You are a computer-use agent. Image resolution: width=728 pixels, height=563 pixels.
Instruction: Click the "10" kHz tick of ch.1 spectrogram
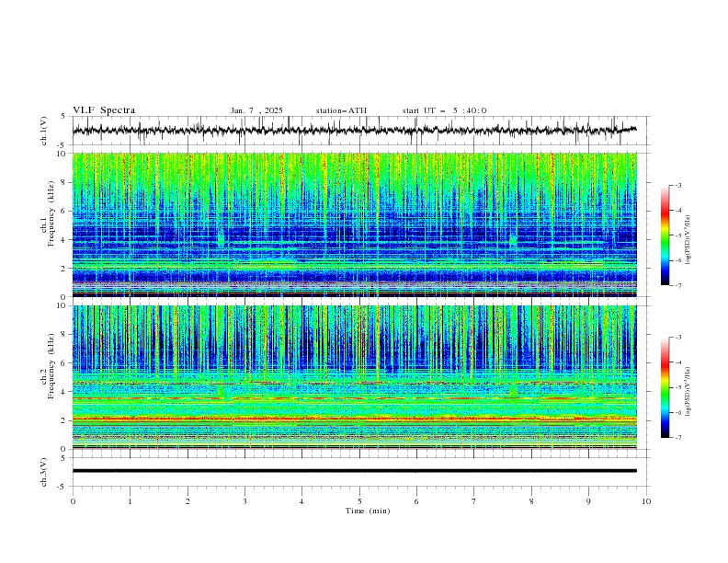point(62,154)
